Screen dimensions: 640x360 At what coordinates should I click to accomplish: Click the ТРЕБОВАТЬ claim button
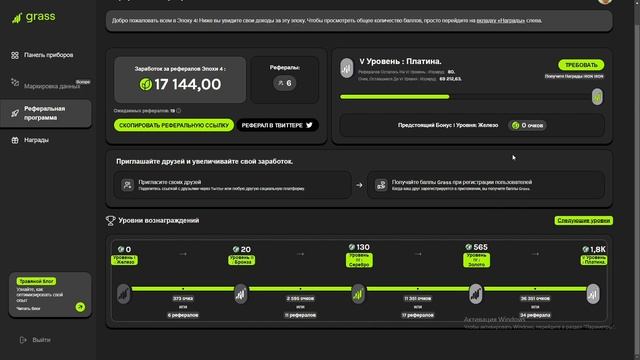(581, 65)
